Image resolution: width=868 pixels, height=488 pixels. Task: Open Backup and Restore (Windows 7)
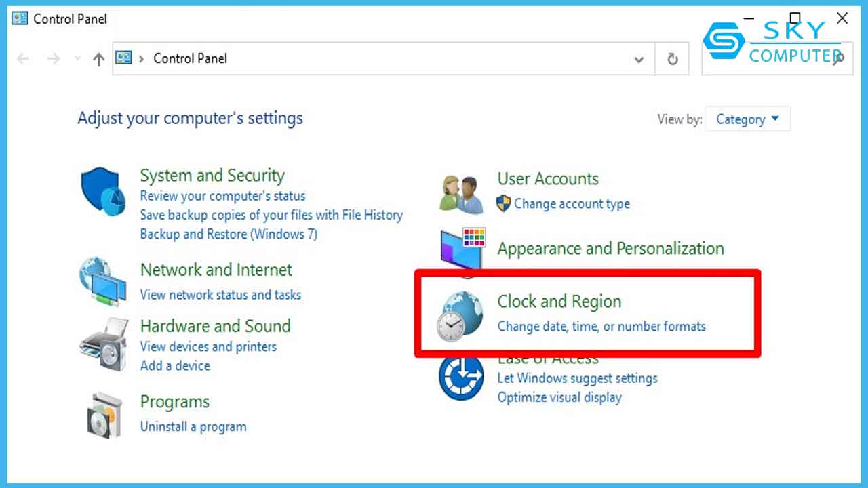[x=229, y=235]
